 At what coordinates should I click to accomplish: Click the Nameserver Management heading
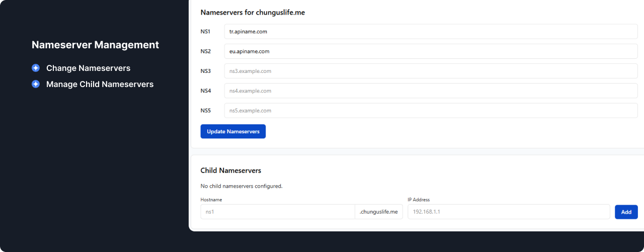(95, 45)
